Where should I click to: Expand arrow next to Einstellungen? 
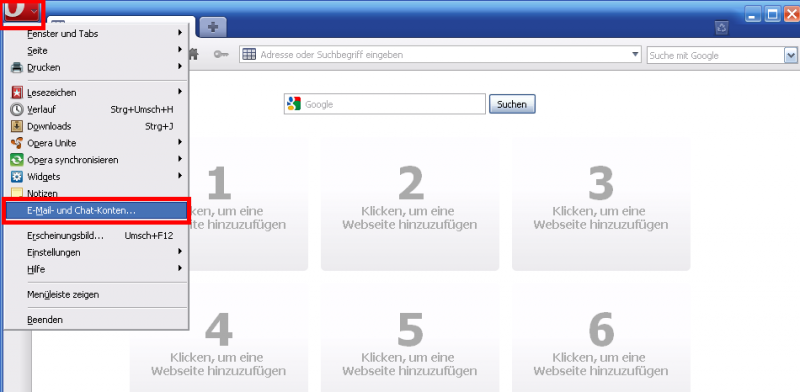[180, 251]
